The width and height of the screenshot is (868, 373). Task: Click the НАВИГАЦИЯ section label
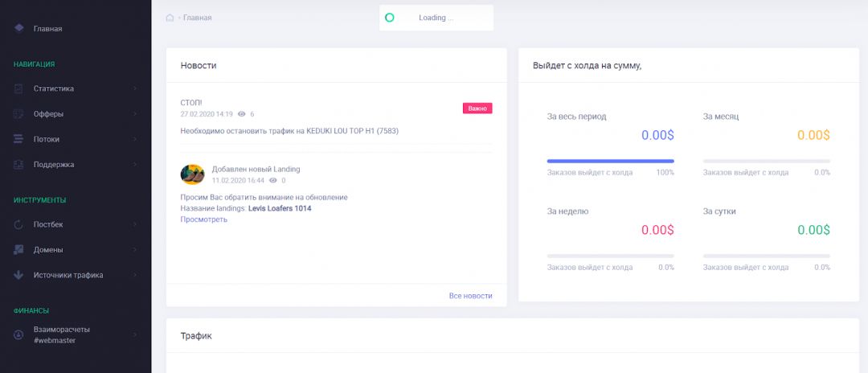[34, 64]
